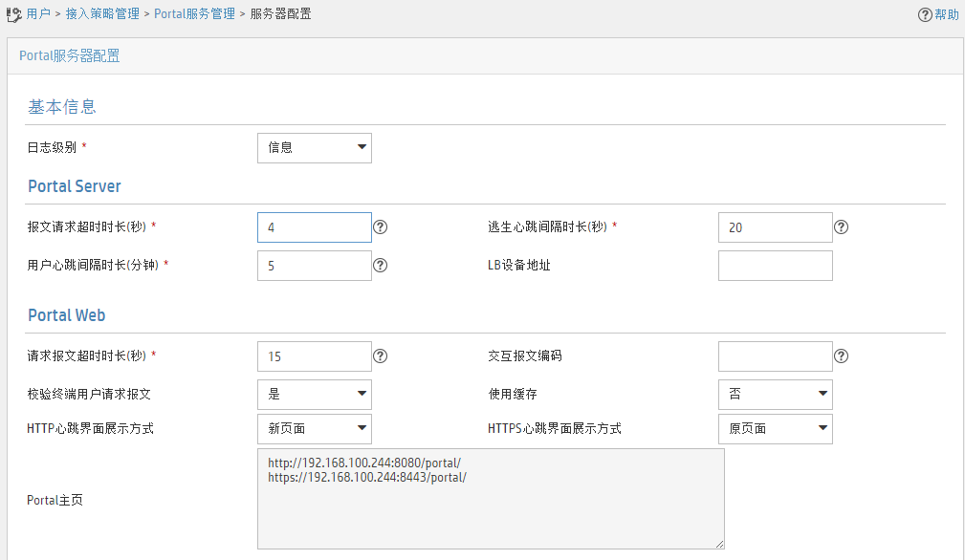Click the help icon beside 交互报文编码
Image resolution: width=965 pixels, height=560 pixels.
coord(841,355)
